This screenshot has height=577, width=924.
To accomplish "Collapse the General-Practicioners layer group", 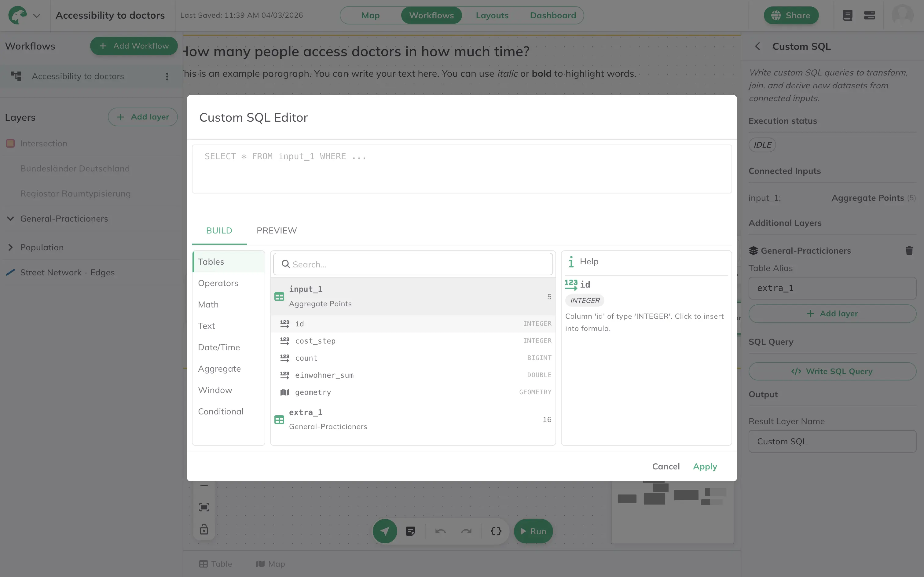I will click(10, 219).
